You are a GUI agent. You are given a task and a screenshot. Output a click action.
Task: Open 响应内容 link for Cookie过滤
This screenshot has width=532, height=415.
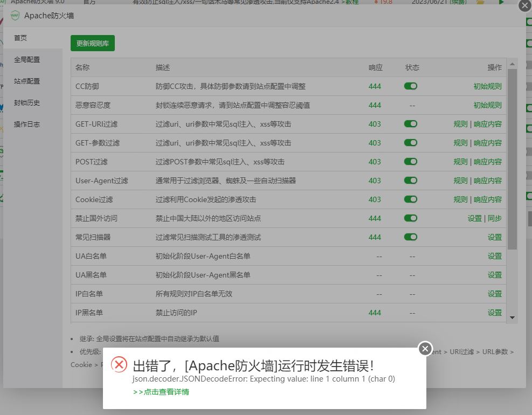[488, 199]
